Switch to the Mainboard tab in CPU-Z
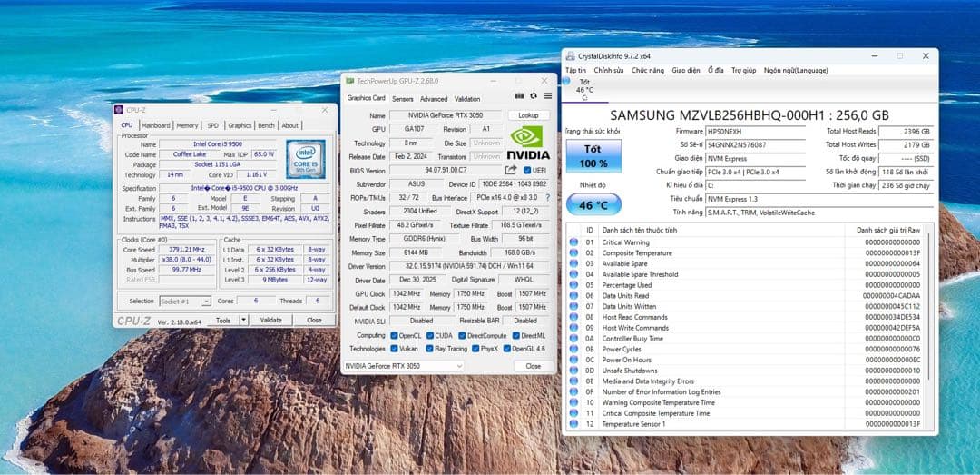This screenshot has height=475, width=980. (156, 125)
